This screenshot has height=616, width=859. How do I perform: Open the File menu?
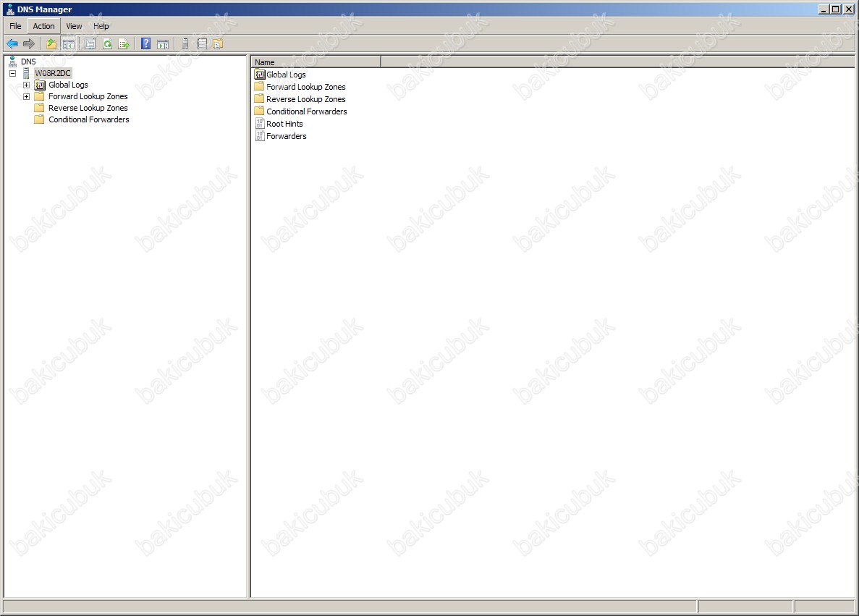click(15, 26)
